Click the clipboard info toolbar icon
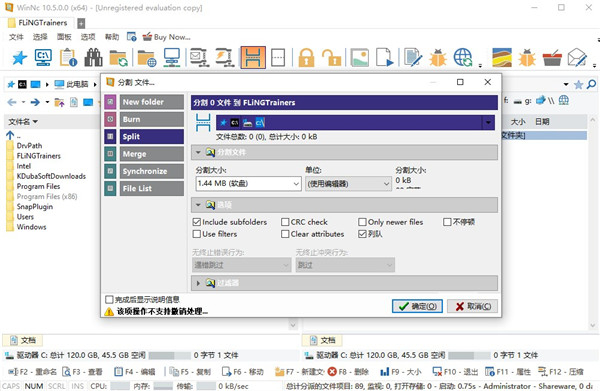 click(68, 58)
